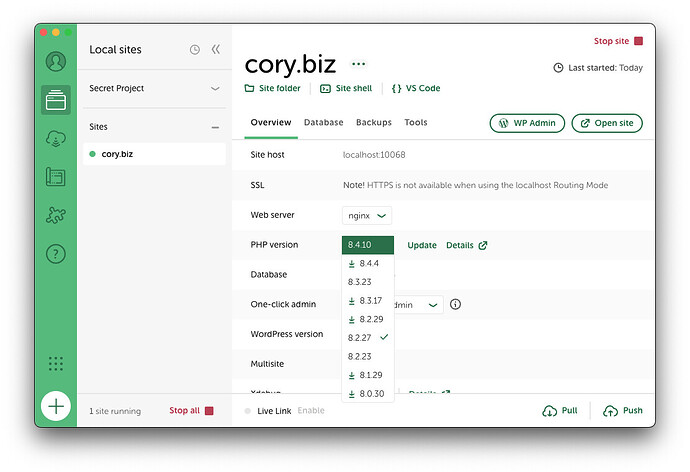Click the Open site button

click(607, 123)
